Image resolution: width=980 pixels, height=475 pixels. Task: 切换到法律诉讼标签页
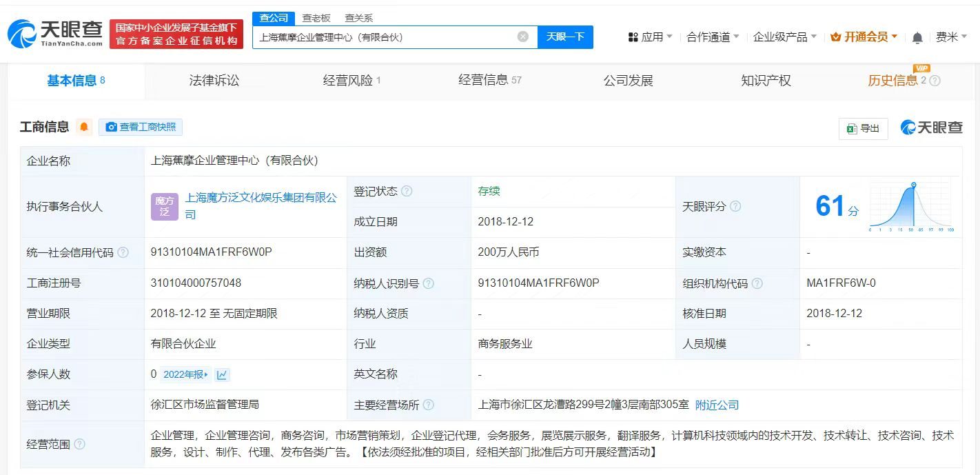click(x=214, y=80)
